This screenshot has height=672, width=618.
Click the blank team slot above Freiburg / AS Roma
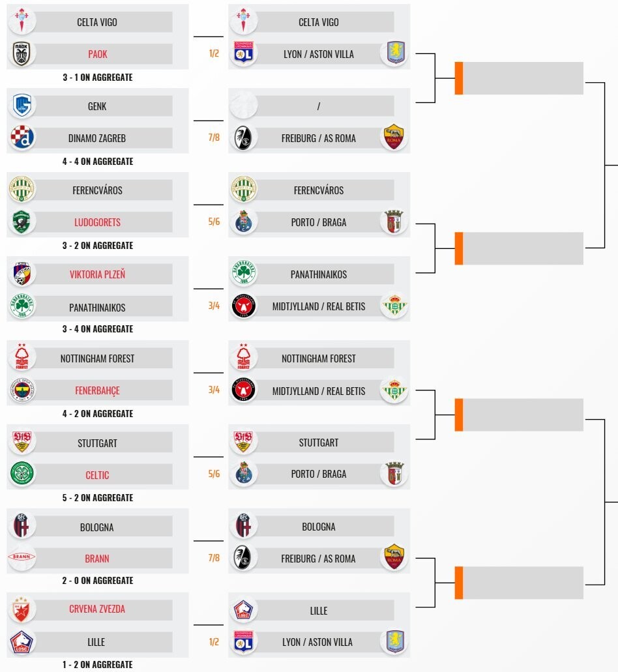(319, 106)
